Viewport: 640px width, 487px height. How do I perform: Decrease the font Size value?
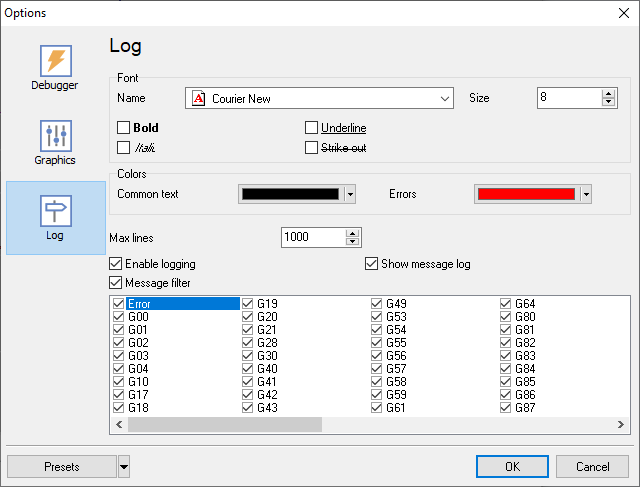click(609, 102)
